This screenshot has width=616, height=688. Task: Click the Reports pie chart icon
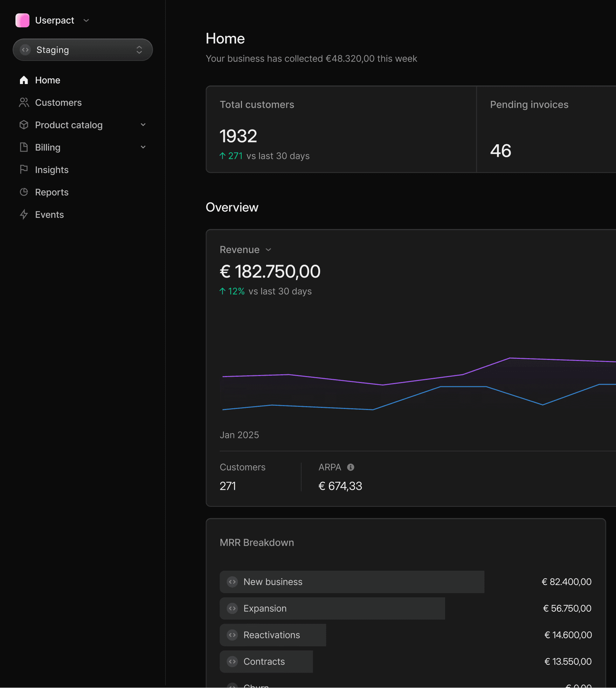pos(24,192)
